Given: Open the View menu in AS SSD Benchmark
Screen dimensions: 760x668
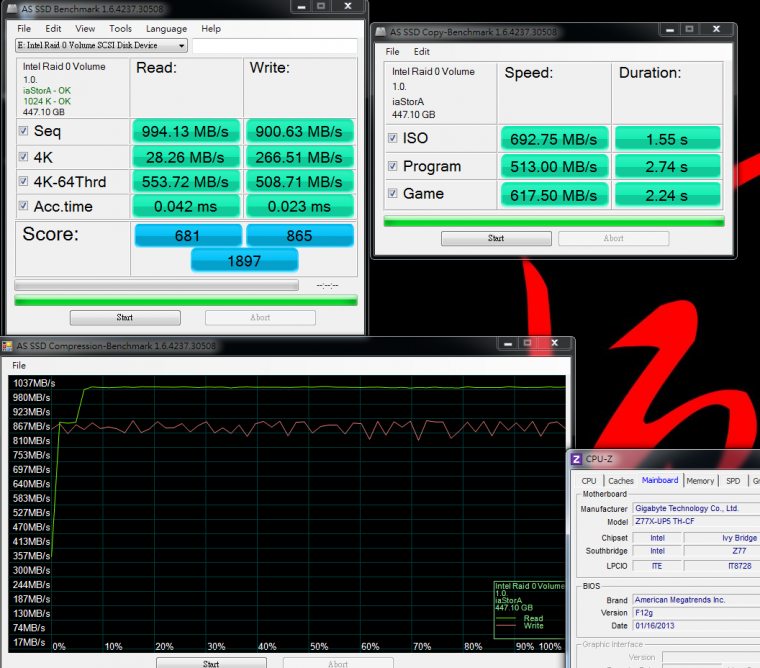Looking at the screenshot, I should [85, 29].
